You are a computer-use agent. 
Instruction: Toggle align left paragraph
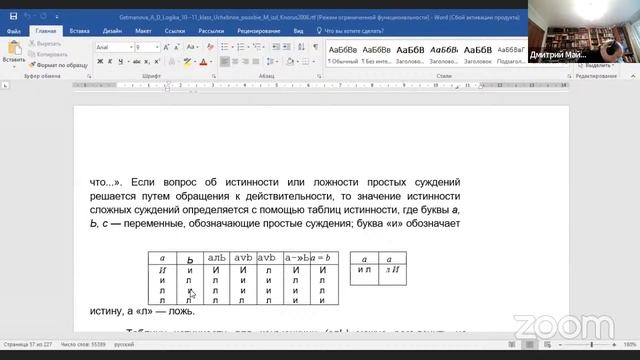pyautogui.click(x=224, y=62)
